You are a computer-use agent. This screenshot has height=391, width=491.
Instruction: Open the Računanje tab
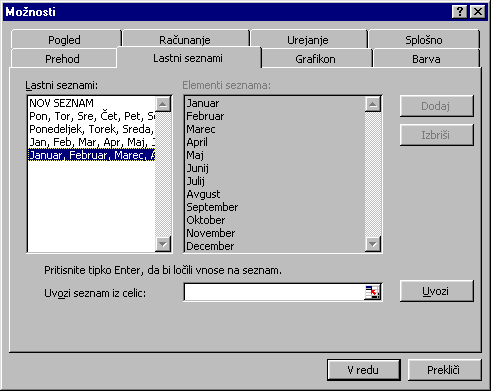[x=185, y=40]
